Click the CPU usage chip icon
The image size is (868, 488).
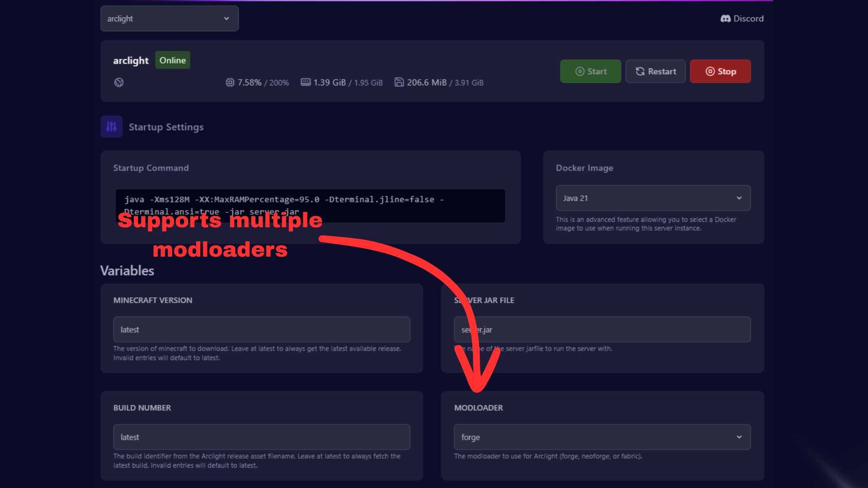(230, 82)
